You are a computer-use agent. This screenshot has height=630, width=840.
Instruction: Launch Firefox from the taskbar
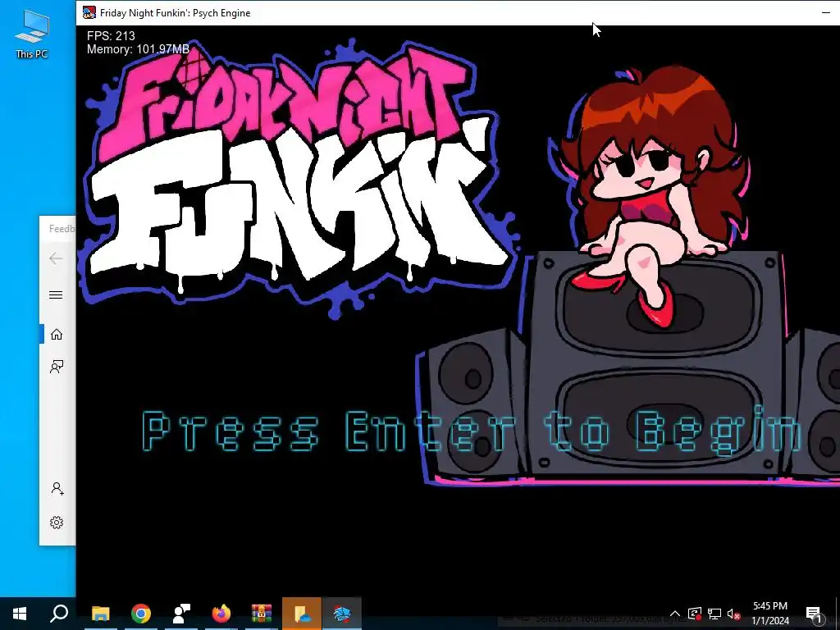[x=221, y=614]
